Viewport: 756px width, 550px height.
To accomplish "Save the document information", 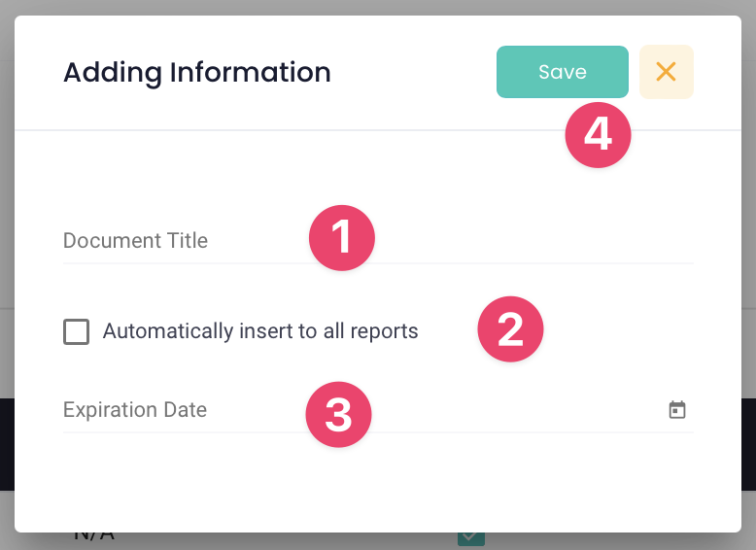I will click(x=562, y=72).
